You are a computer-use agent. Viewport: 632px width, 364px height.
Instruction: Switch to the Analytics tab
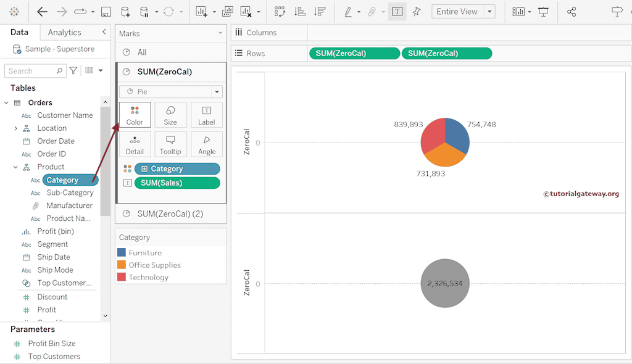tap(64, 32)
